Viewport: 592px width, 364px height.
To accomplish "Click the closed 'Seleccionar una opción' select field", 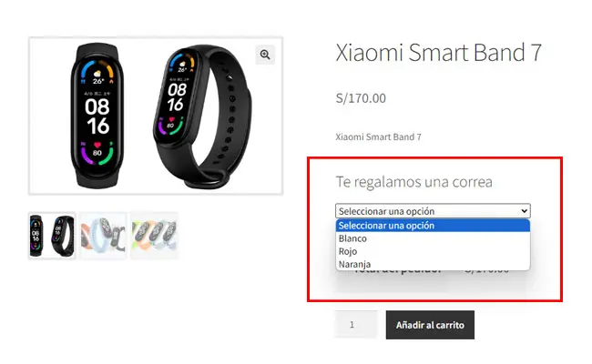I will click(433, 211).
